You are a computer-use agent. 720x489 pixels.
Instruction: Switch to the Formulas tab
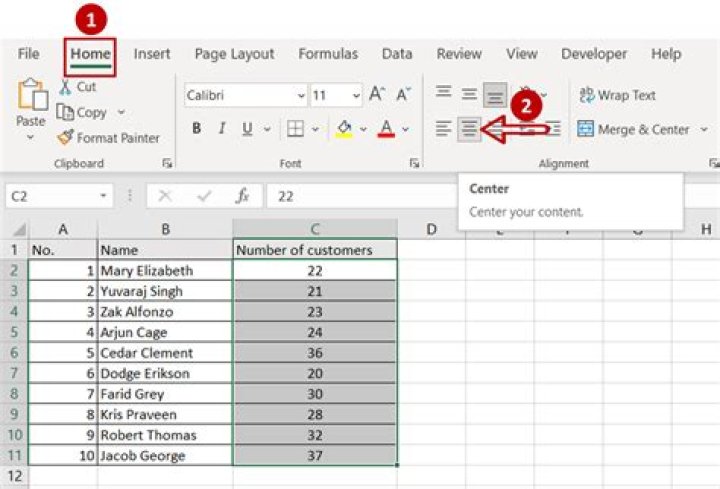tap(328, 54)
